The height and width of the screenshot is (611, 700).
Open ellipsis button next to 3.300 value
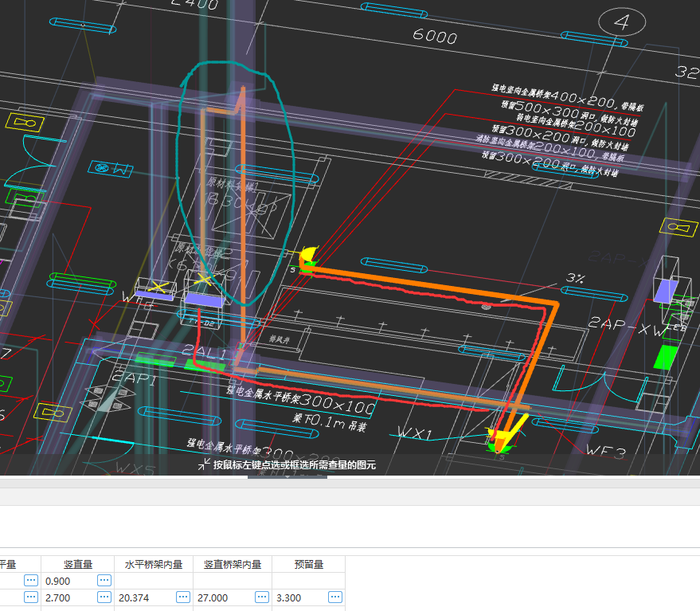334,597
